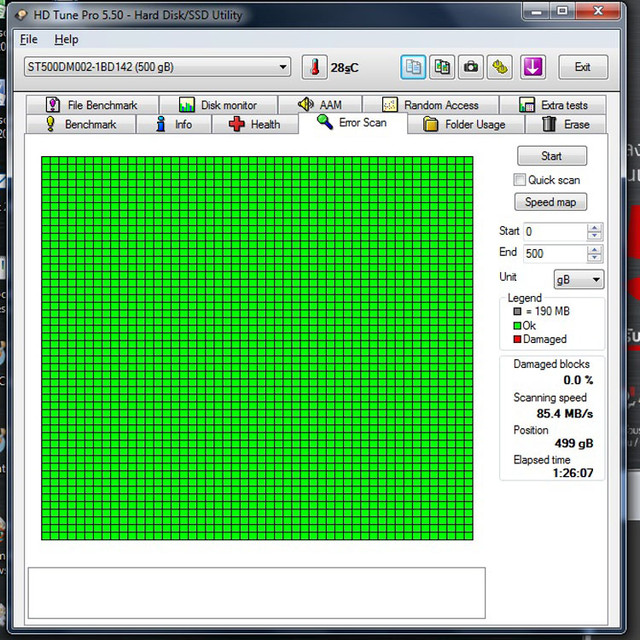Click the End position input field
Image resolution: width=640 pixels, height=640 pixels.
coord(555,253)
